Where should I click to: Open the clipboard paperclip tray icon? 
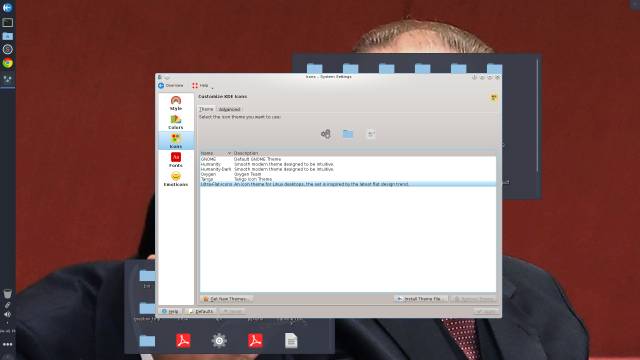point(7,305)
